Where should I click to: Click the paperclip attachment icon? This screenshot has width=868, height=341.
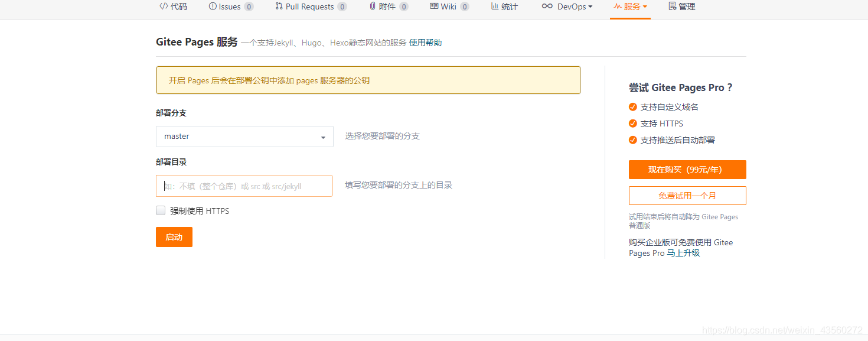(373, 7)
